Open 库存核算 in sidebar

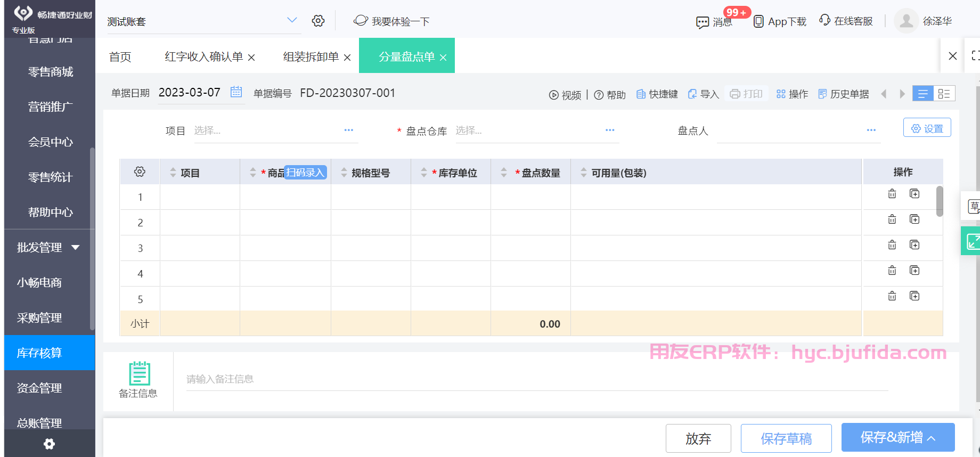[50, 353]
